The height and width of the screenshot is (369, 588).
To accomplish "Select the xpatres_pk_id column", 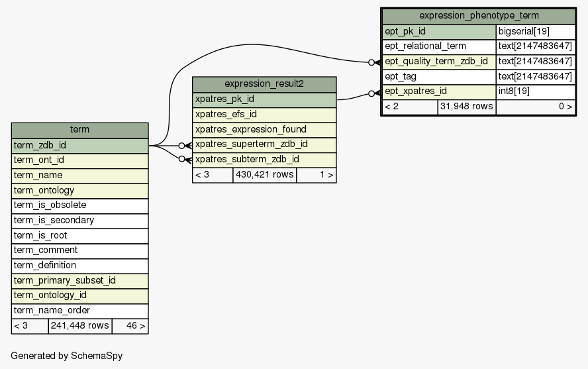I will 264,99.
